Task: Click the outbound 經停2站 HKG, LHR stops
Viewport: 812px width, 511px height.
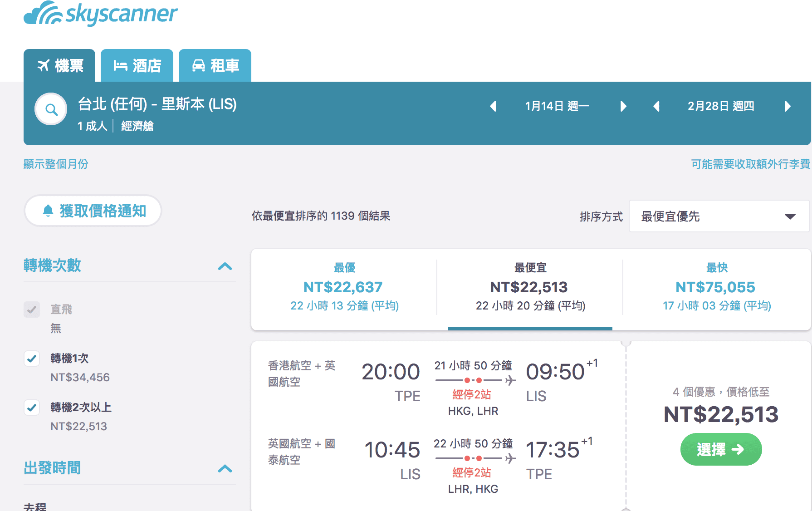Action: click(x=473, y=403)
